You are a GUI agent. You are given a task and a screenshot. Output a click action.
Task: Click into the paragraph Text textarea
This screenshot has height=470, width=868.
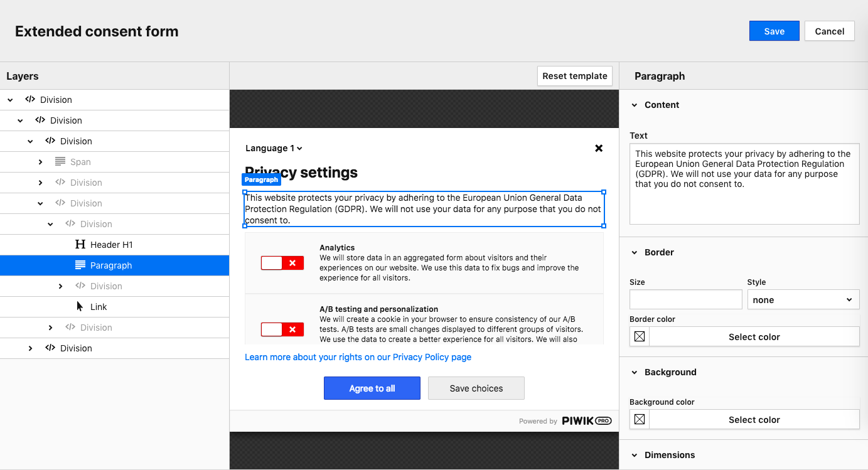click(744, 184)
